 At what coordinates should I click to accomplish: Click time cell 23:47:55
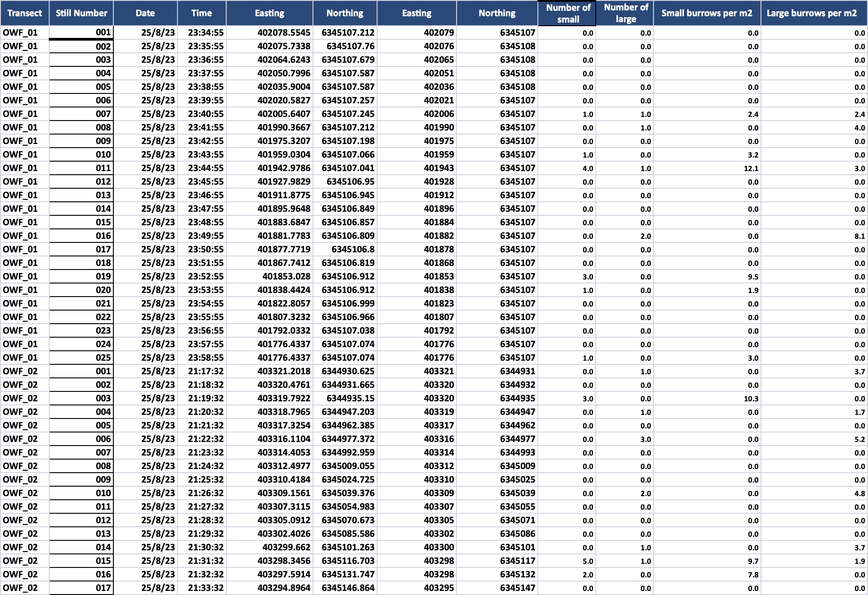click(x=201, y=209)
